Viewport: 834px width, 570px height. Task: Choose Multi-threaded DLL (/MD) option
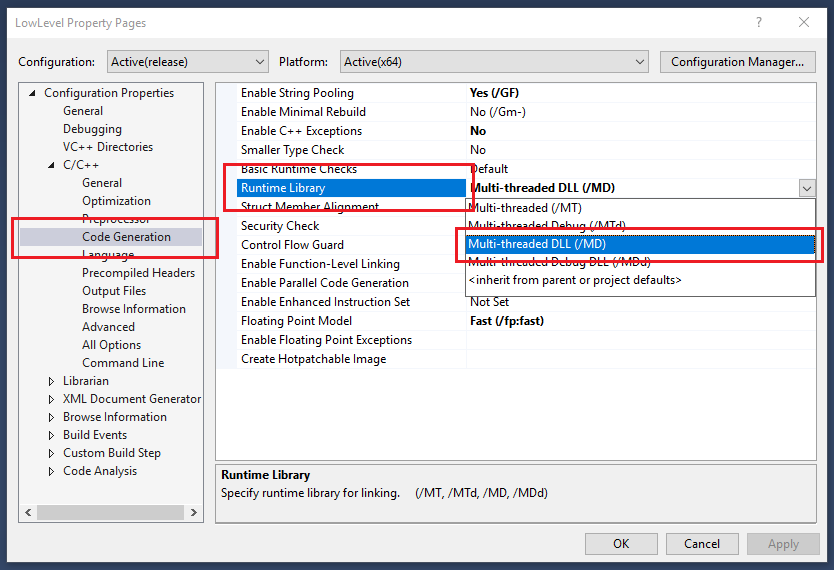(537, 244)
